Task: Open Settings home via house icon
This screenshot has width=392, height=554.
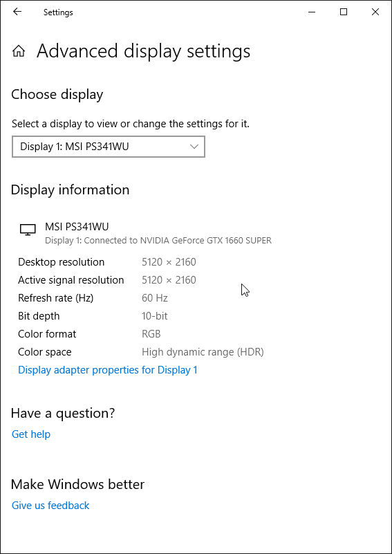Action: (19, 52)
